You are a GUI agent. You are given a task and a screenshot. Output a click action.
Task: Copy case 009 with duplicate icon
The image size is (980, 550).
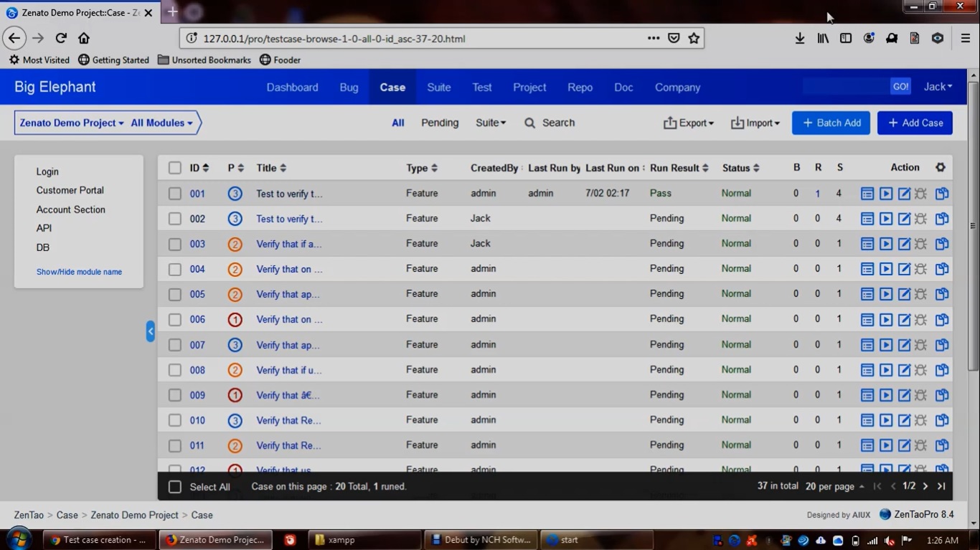coord(942,395)
